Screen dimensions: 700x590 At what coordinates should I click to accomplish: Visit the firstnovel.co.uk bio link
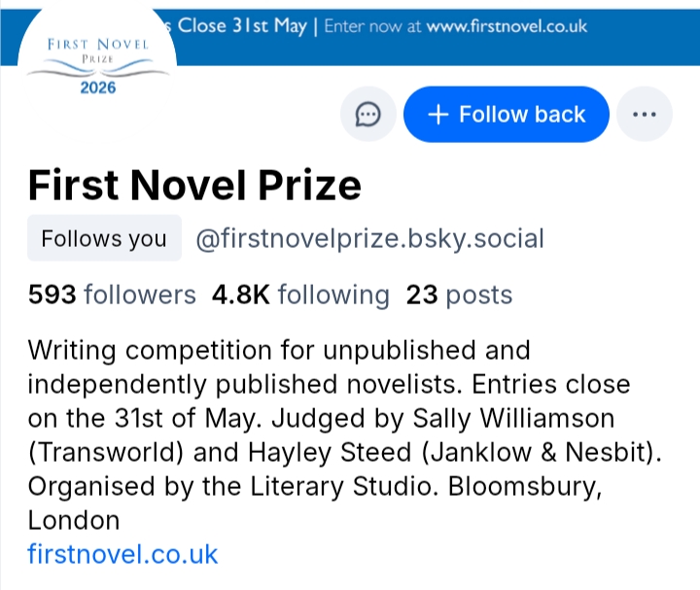122,555
